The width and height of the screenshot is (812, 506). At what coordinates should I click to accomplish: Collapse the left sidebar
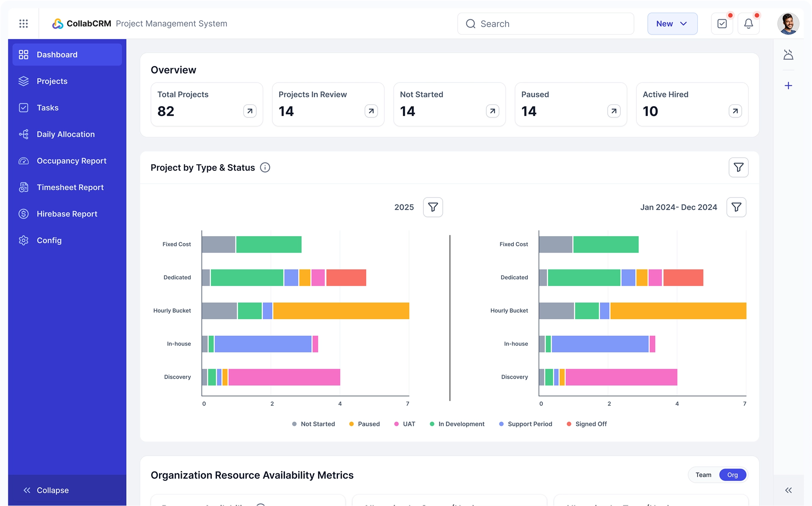pyautogui.click(x=47, y=490)
